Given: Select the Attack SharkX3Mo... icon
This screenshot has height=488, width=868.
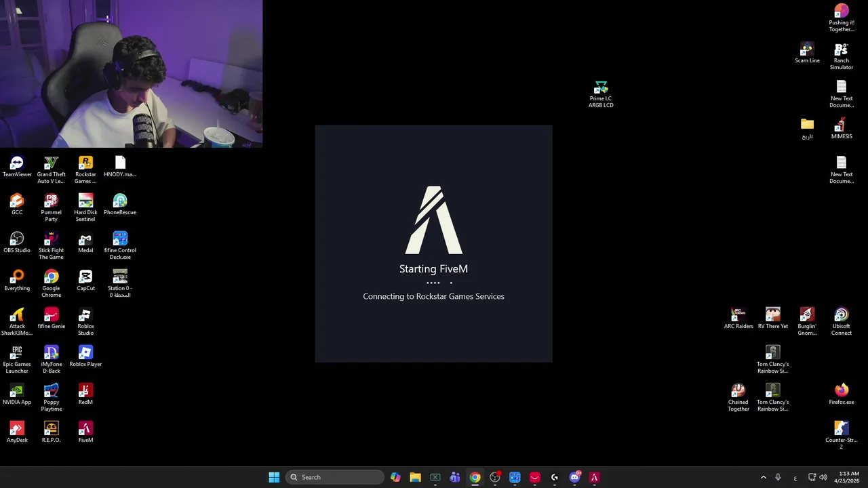Looking at the screenshot, I should point(17,321).
